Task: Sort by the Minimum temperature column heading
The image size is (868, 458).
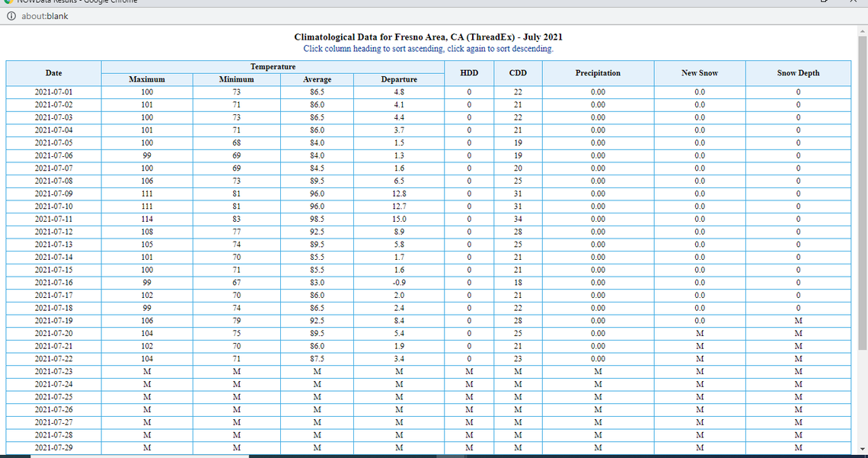Action: (236, 79)
